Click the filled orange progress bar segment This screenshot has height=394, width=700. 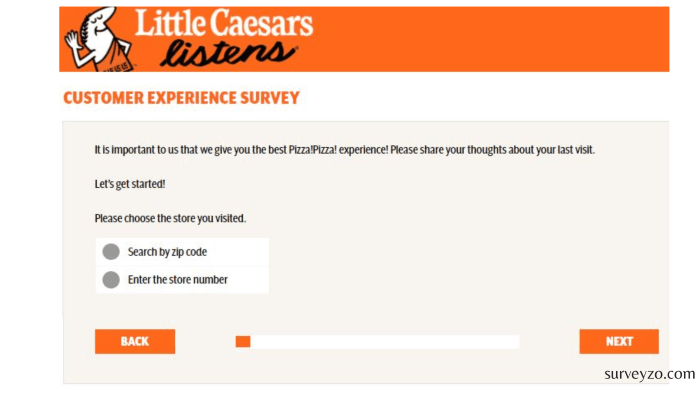(x=243, y=342)
